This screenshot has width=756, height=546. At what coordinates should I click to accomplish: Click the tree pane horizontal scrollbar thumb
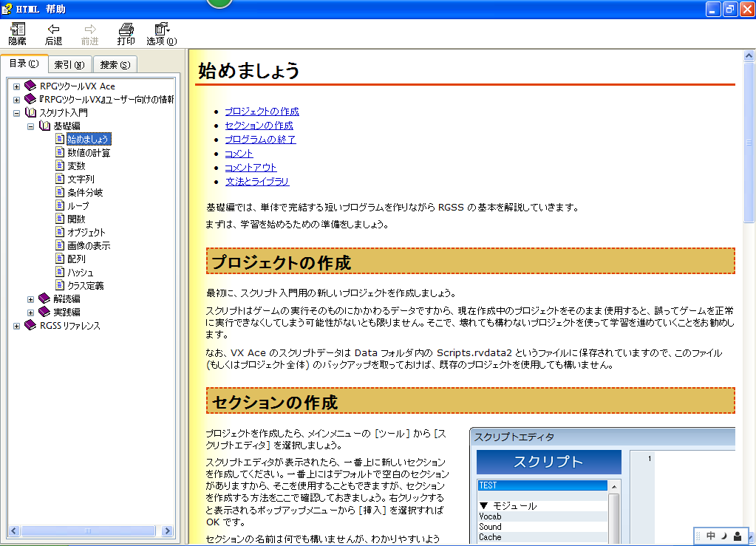(88, 530)
